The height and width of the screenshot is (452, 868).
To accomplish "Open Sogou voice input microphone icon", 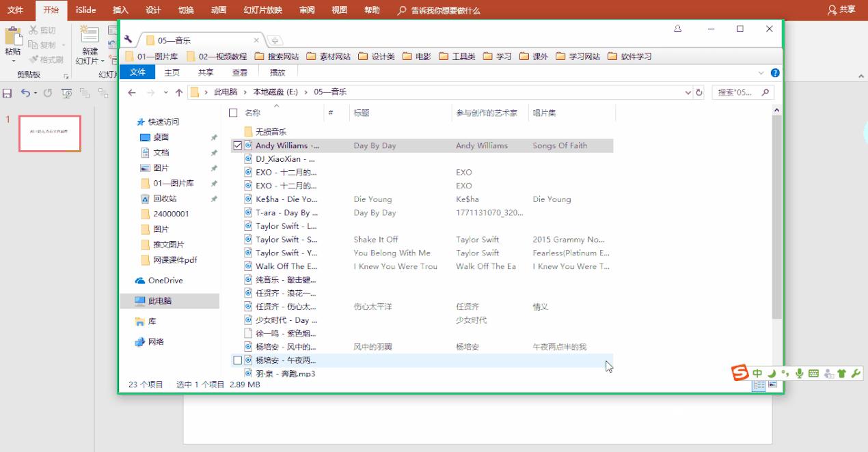I will click(799, 374).
